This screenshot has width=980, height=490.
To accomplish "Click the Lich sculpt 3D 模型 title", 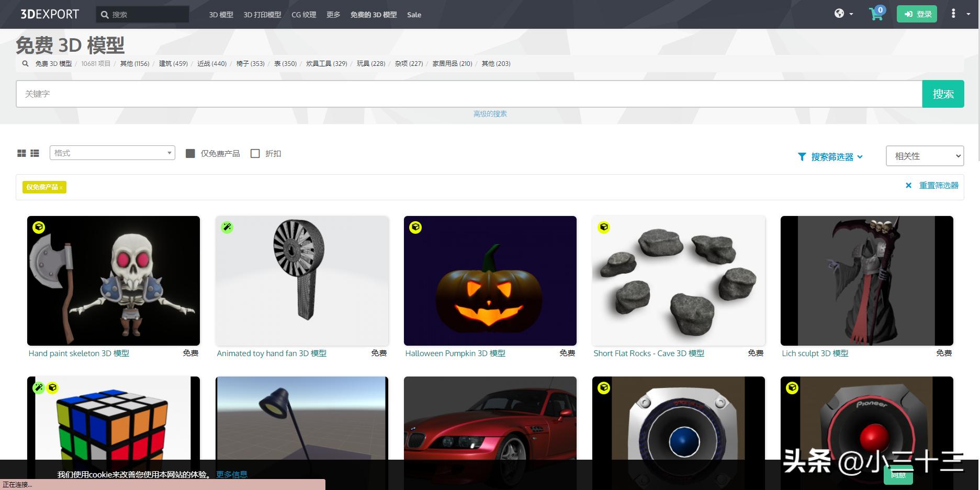I will point(815,354).
